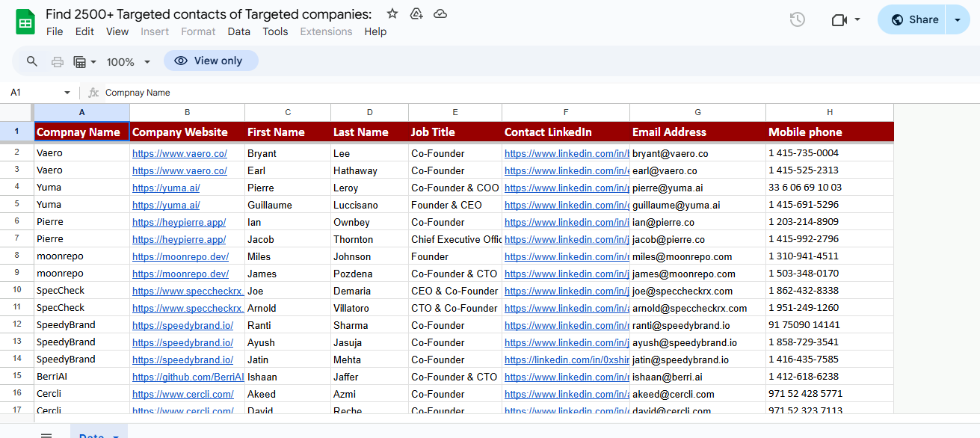
Task: Star this spreadsheet
Action: tap(392, 13)
